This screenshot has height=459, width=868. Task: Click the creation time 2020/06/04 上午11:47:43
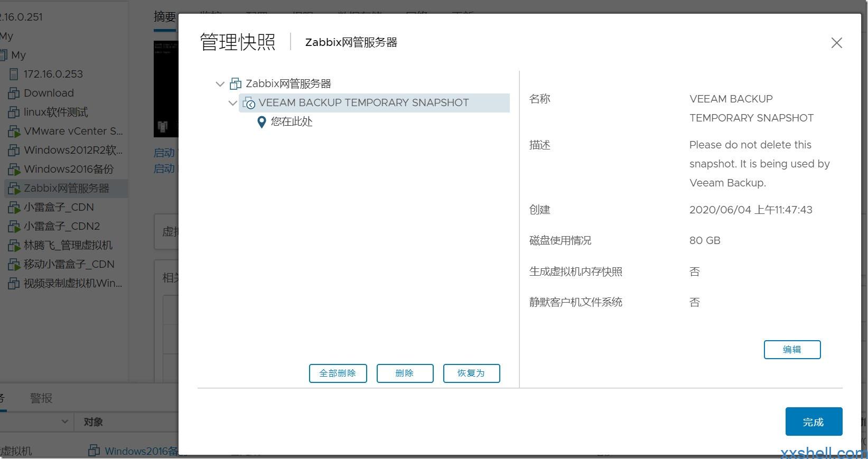(x=751, y=210)
